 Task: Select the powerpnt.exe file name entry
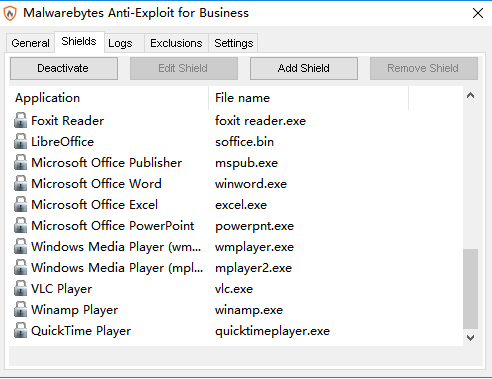(x=254, y=226)
